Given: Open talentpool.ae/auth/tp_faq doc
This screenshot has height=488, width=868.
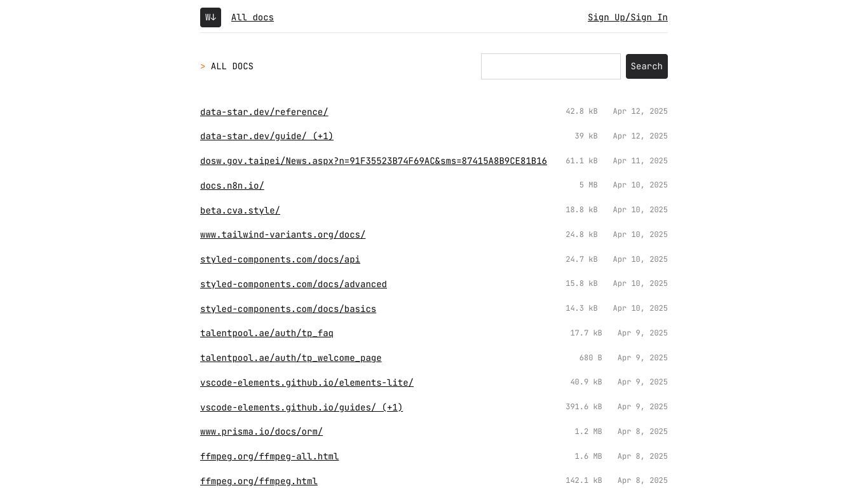Looking at the screenshot, I should [x=267, y=334].
